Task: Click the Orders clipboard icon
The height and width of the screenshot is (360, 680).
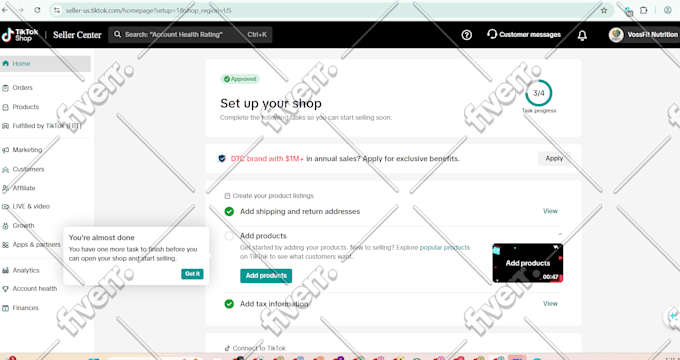Action: tap(5, 88)
